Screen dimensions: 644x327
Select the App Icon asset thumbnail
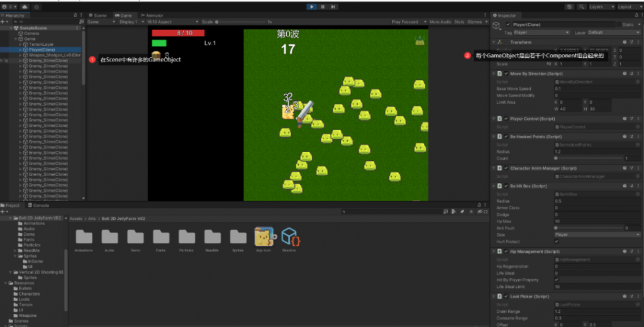tap(265, 236)
